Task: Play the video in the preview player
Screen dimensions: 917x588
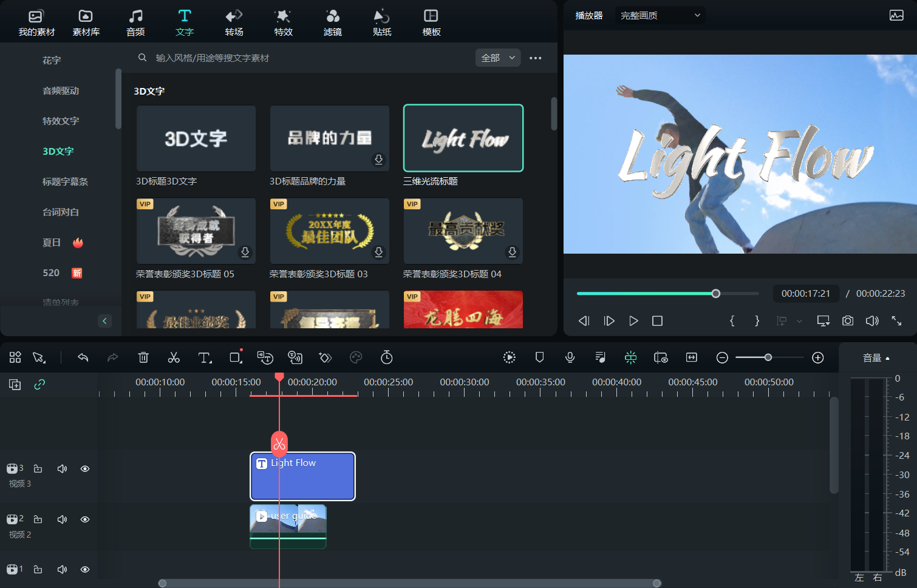Action: 633,320
